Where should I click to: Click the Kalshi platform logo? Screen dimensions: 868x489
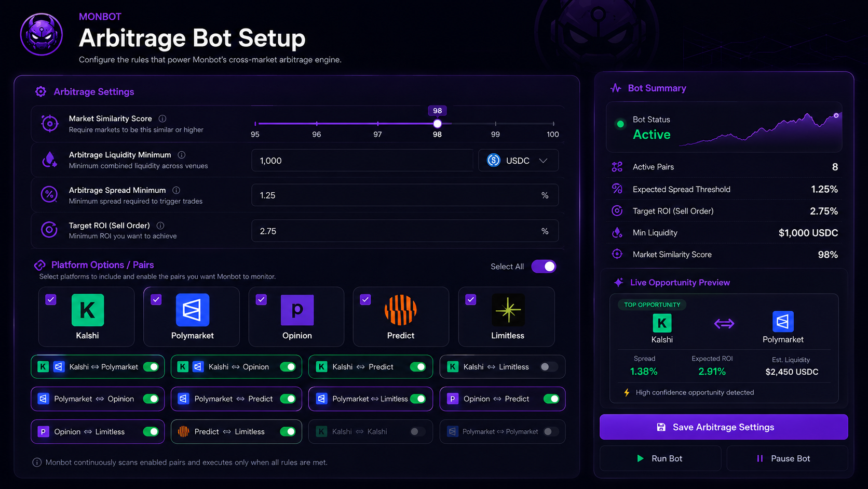tap(88, 310)
